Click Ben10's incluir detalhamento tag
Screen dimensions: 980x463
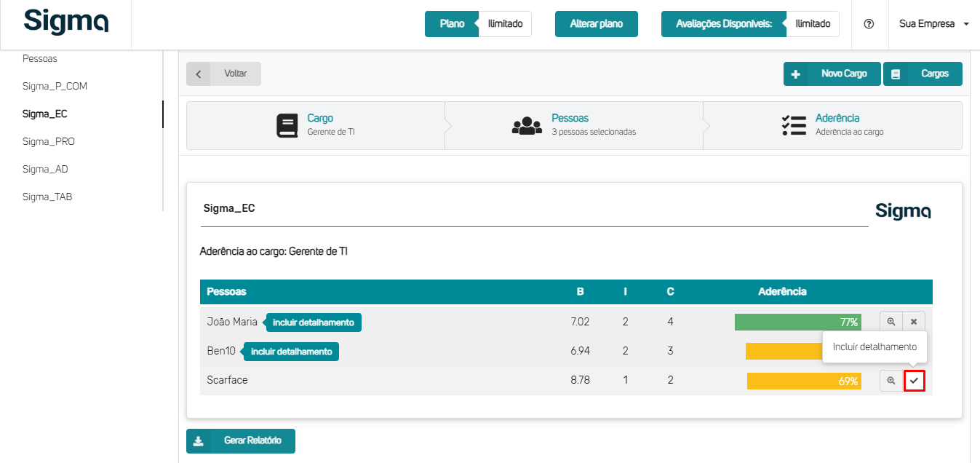tap(291, 352)
